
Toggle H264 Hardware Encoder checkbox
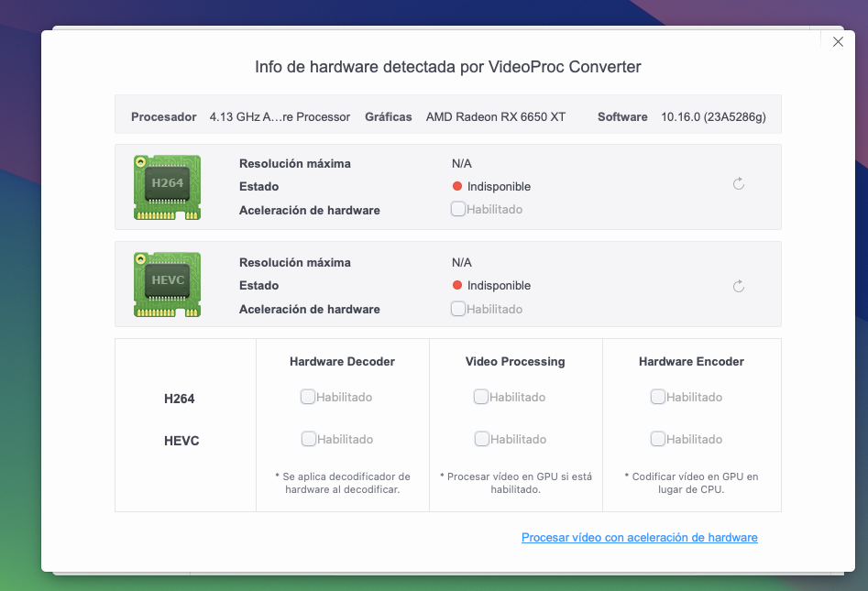(x=657, y=397)
